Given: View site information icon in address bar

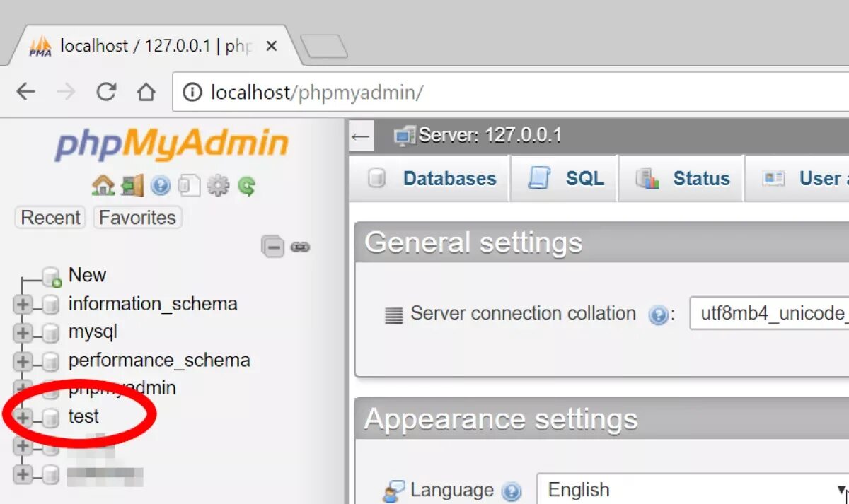Looking at the screenshot, I should click(192, 93).
